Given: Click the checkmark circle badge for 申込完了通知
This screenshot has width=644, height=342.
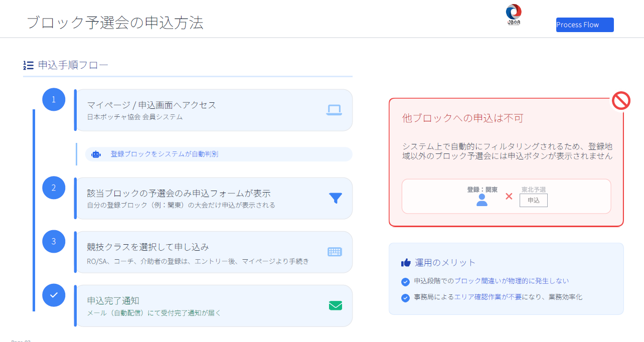Looking at the screenshot, I should (54, 295).
